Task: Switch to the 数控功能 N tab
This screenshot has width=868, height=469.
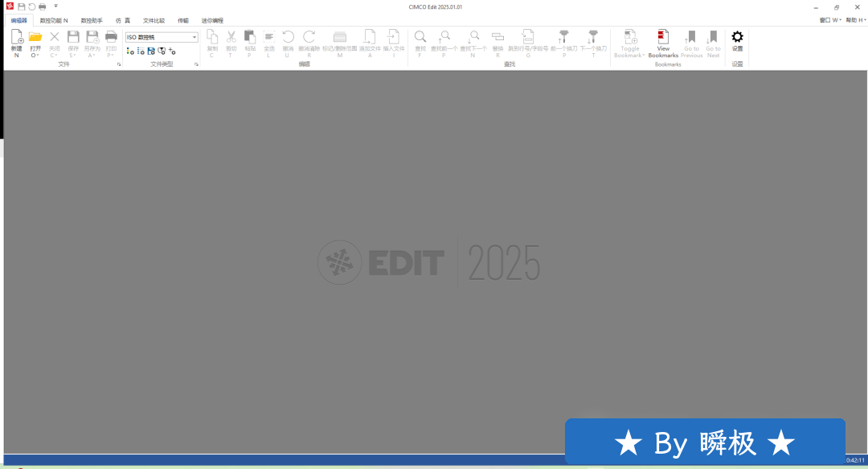Action: pyautogui.click(x=54, y=20)
